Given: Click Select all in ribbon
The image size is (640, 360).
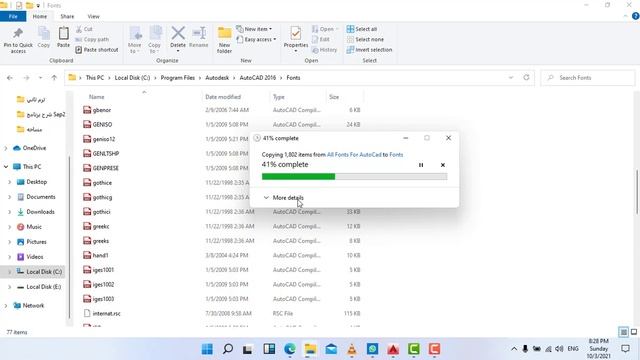Looking at the screenshot, I should (x=362, y=29).
